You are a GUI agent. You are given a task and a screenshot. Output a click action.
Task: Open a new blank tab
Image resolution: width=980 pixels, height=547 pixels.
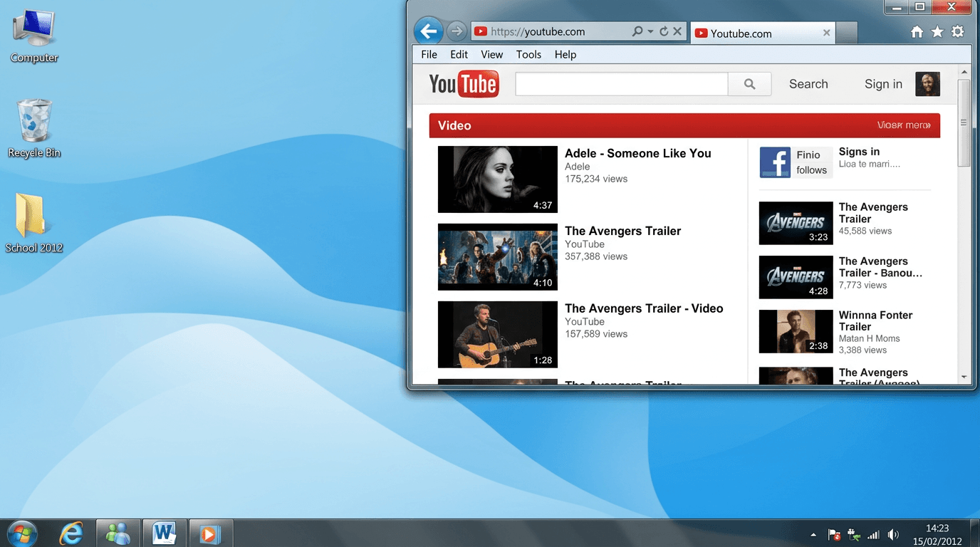pos(846,33)
